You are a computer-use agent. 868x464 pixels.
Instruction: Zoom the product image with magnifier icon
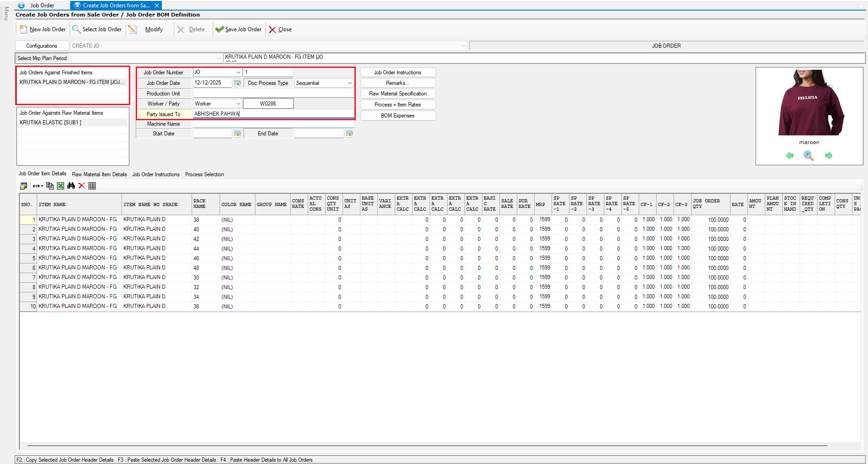[808, 156]
